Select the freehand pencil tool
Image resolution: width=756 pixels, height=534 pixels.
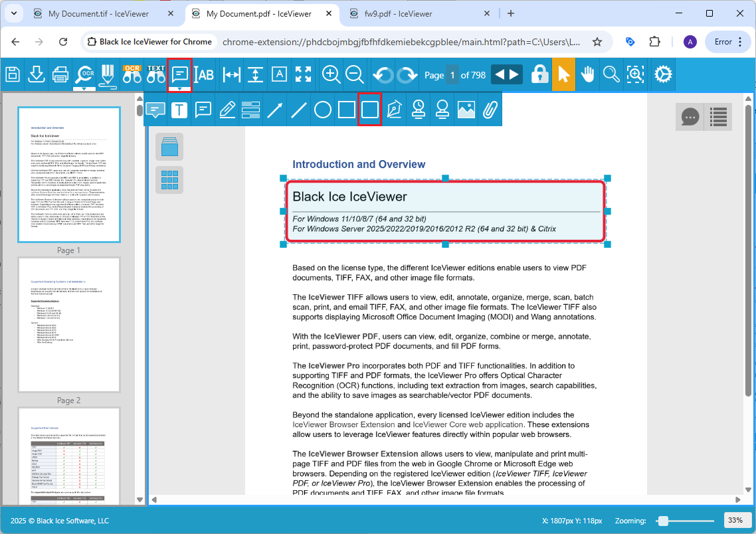click(x=227, y=110)
